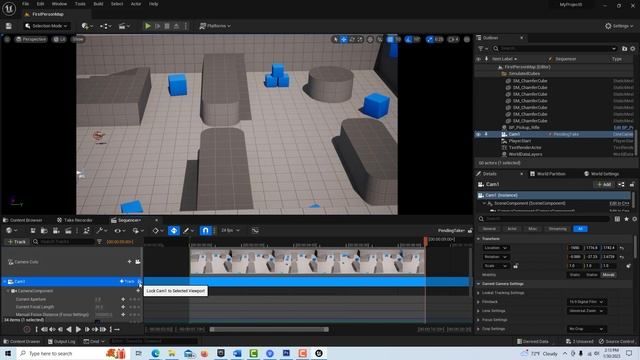Toggle the Scale lock ratio icon
Image resolution: width=640 pixels, height=360 pixels.
(x=516, y=266)
